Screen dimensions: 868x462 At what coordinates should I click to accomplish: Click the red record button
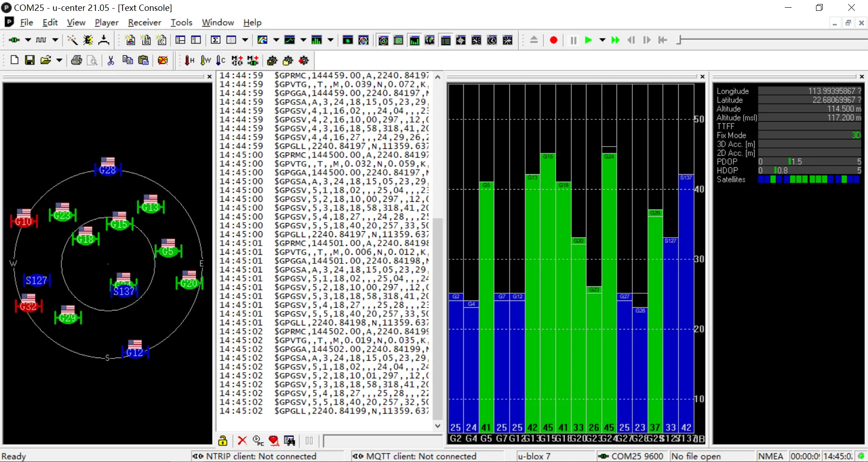click(553, 40)
